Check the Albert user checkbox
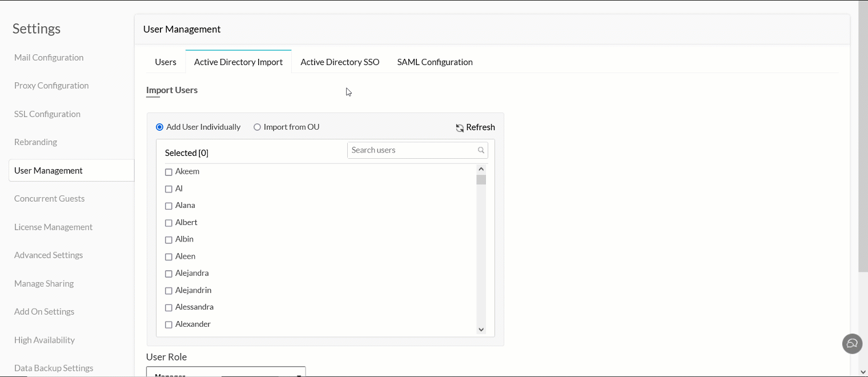868x377 pixels. 168,223
